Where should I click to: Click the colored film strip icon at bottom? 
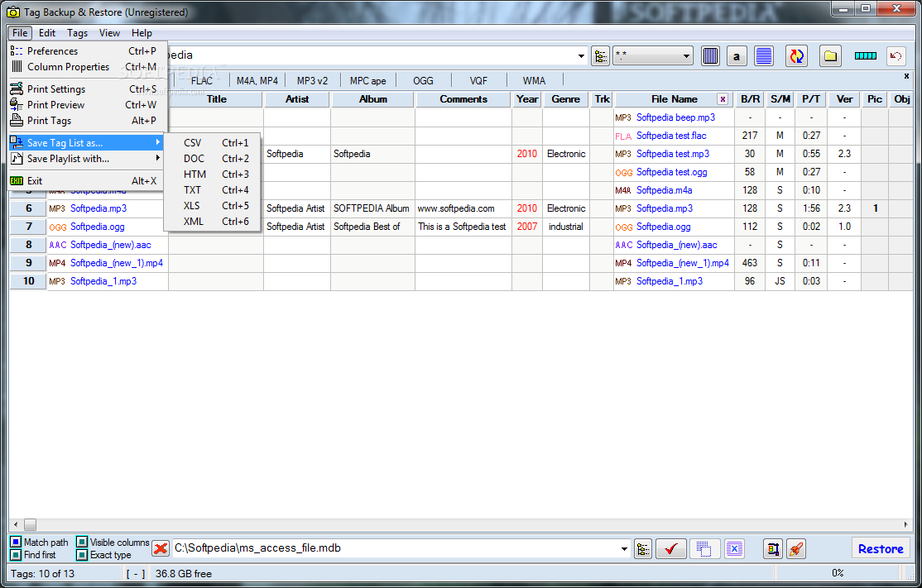[773, 549]
